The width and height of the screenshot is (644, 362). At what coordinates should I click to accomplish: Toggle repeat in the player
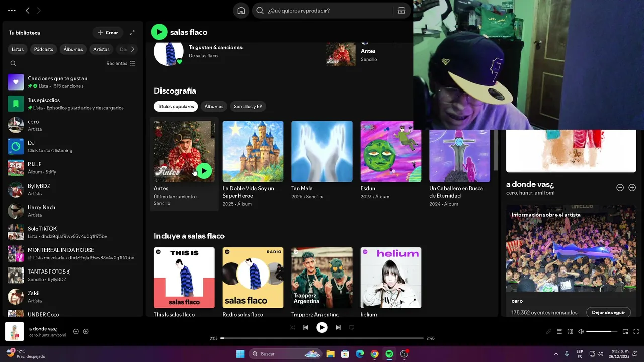point(352,327)
